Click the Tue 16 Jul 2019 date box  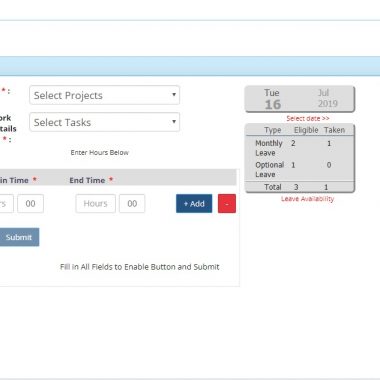pyautogui.click(x=300, y=99)
